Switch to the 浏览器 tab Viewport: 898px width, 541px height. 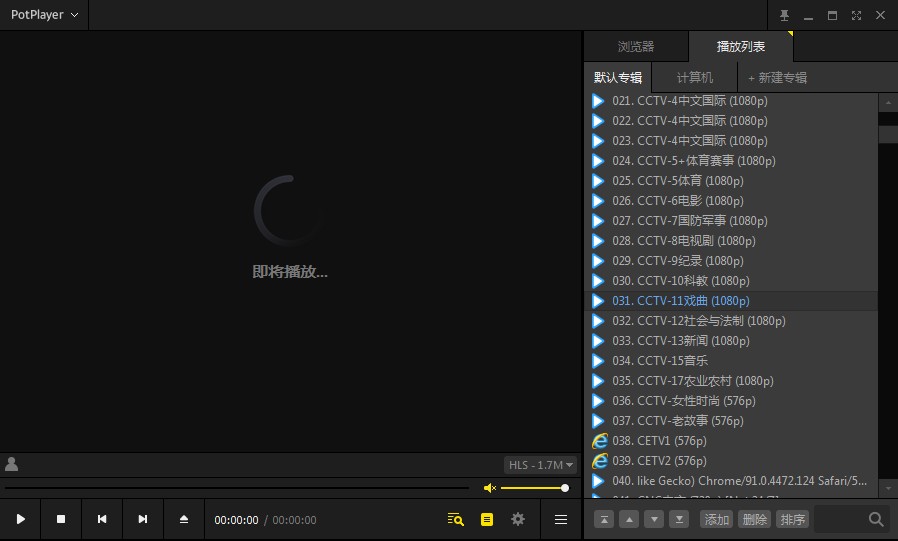point(636,46)
